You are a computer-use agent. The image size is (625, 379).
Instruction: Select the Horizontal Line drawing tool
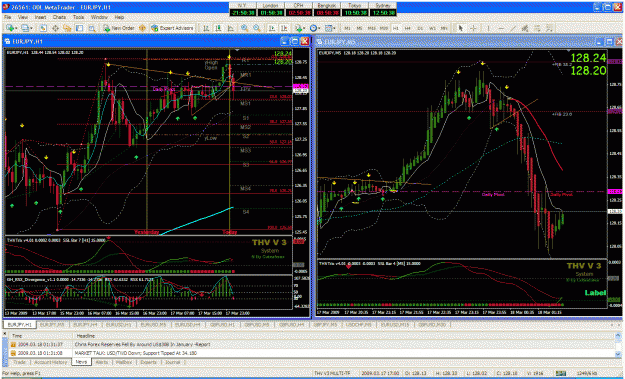pos(501,28)
